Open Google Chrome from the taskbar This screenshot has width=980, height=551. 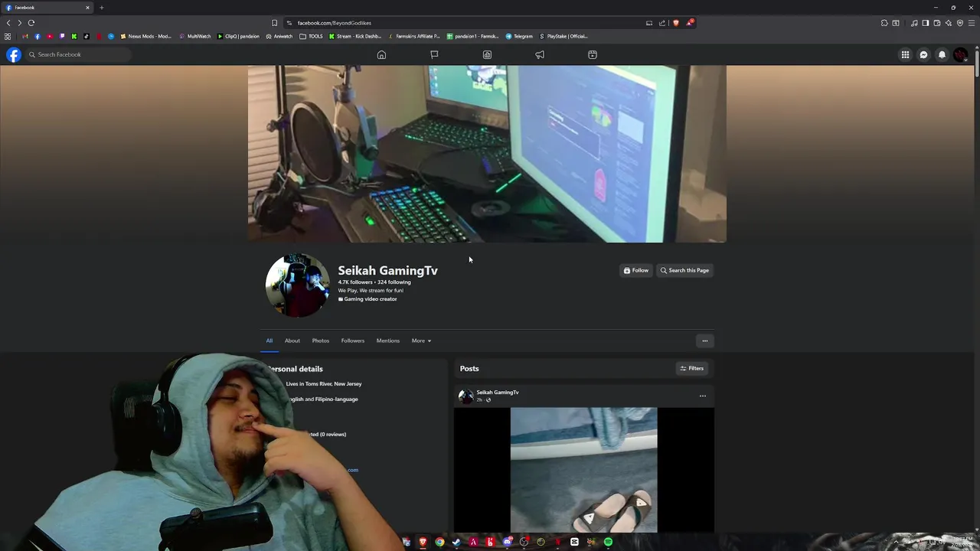[439, 542]
